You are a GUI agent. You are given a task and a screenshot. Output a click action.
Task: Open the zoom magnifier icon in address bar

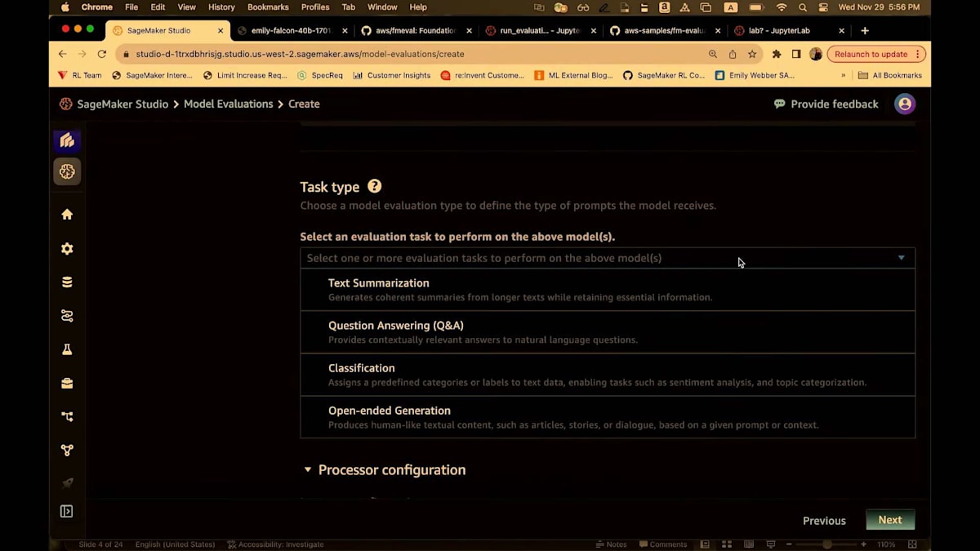pos(713,54)
